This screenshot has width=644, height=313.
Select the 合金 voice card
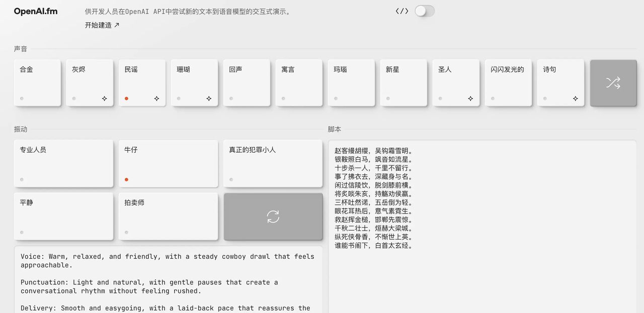pos(38,82)
